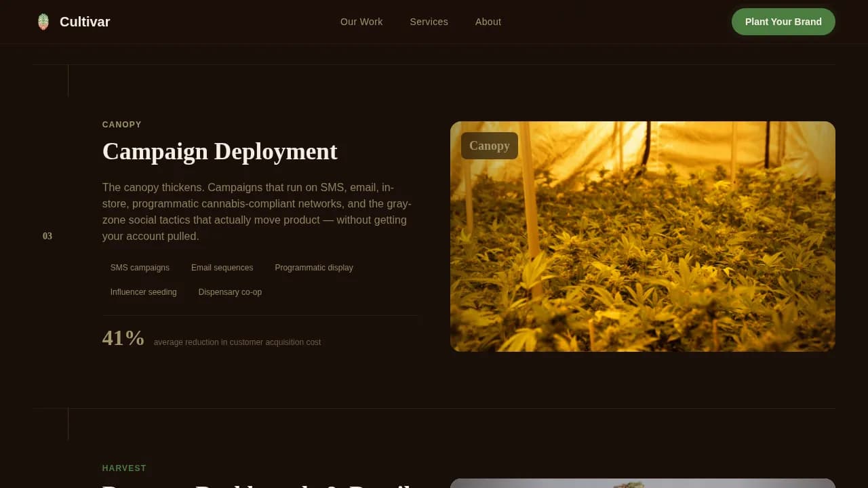
Task: Select the Email sequences tag
Action: pyautogui.click(x=222, y=268)
